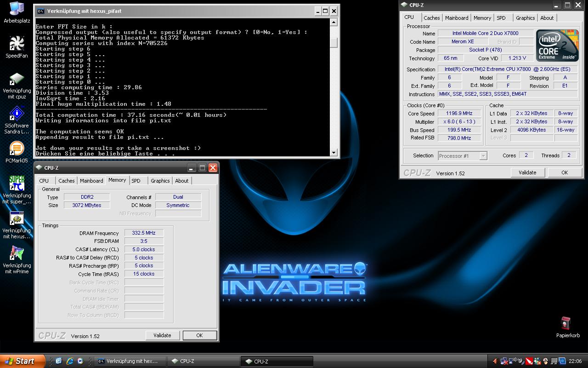Image resolution: width=588 pixels, height=368 pixels.
Task: Launch the SpeedFan desktop shortcut
Action: pos(17,47)
